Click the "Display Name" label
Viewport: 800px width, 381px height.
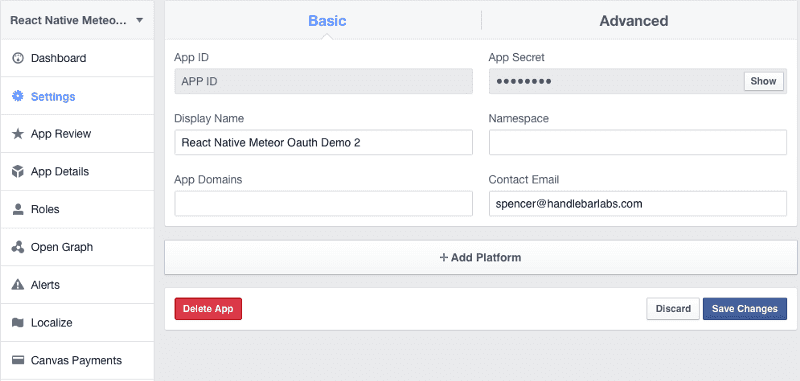pyautogui.click(x=209, y=118)
